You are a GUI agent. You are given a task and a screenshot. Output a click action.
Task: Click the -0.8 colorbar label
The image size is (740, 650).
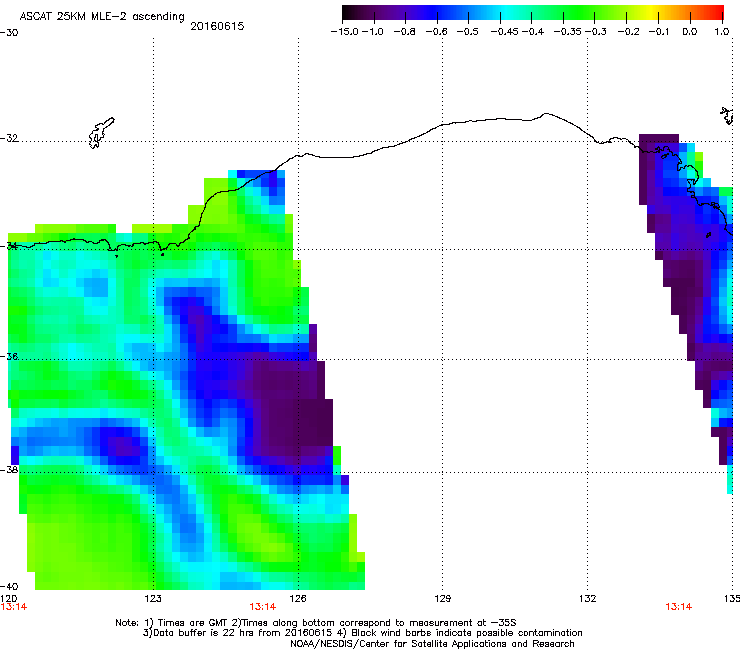click(404, 32)
